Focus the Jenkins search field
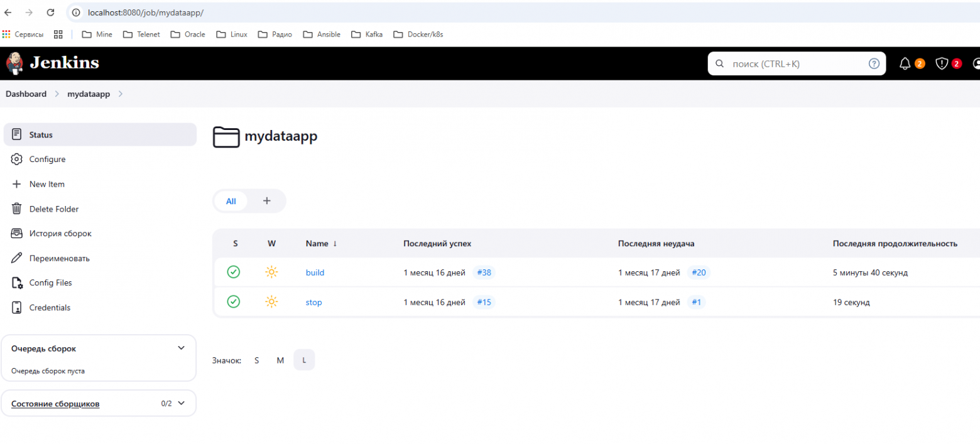 pos(792,63)
